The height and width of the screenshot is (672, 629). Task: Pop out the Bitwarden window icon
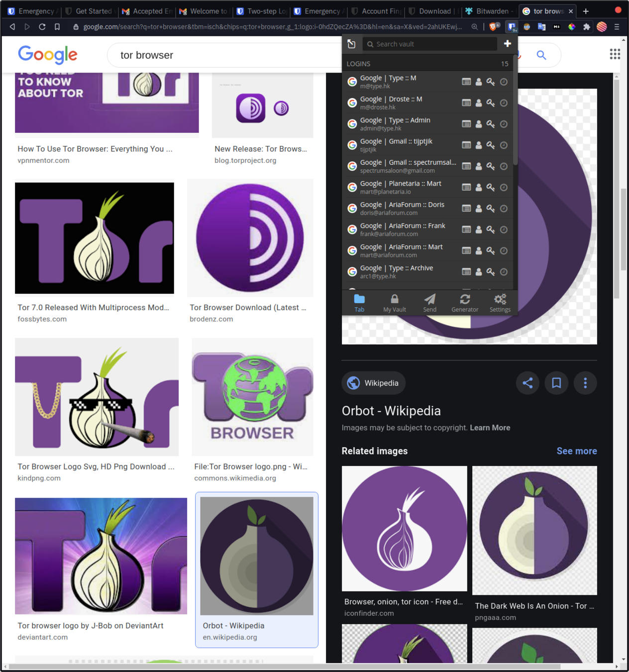pyautogui.click(x=351, y=44)
